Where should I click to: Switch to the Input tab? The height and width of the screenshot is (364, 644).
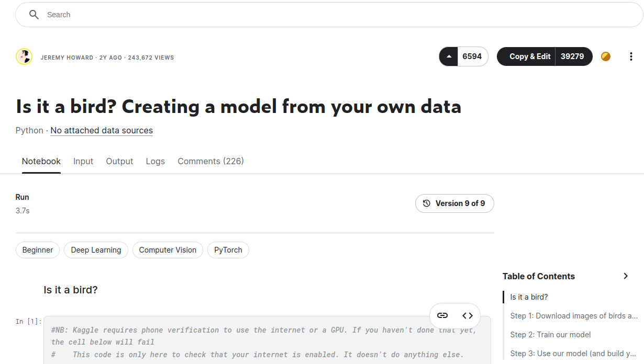point(83,161)
